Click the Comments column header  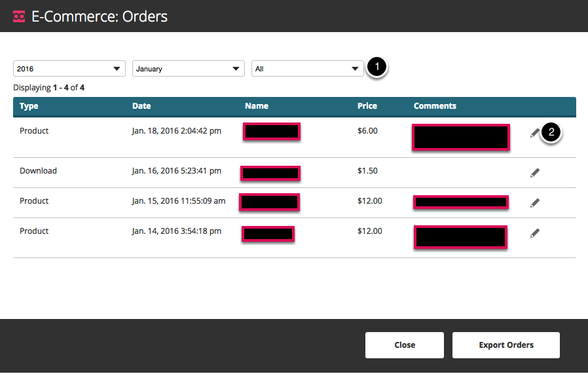tap(435, 106)
